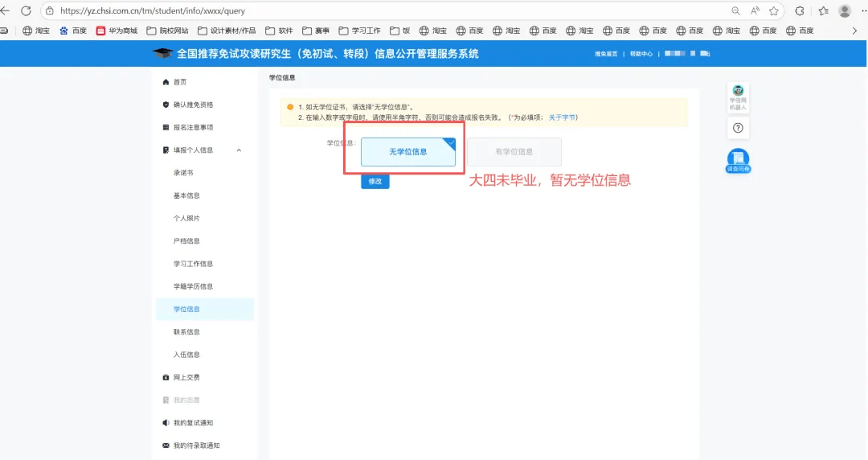The image size is (868, 460).
Task: Add page to favorites with star icon
Action: point(773,10)
